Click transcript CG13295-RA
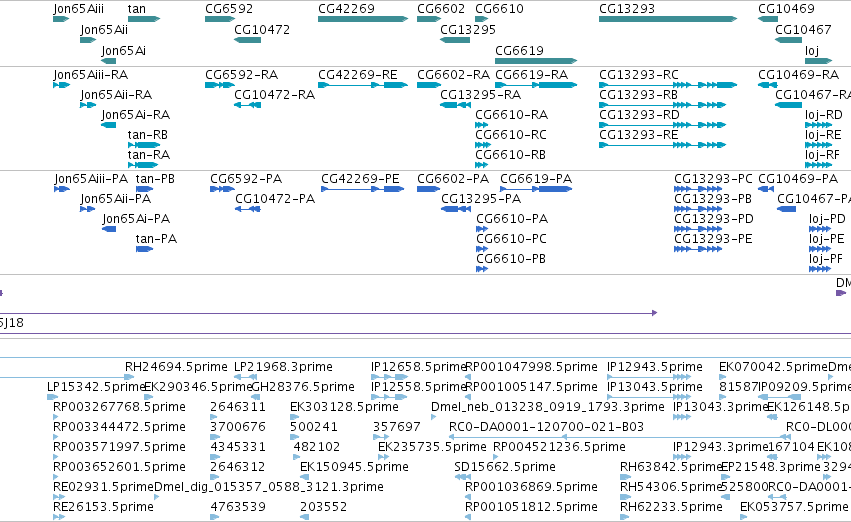 (x=455, y=105)
